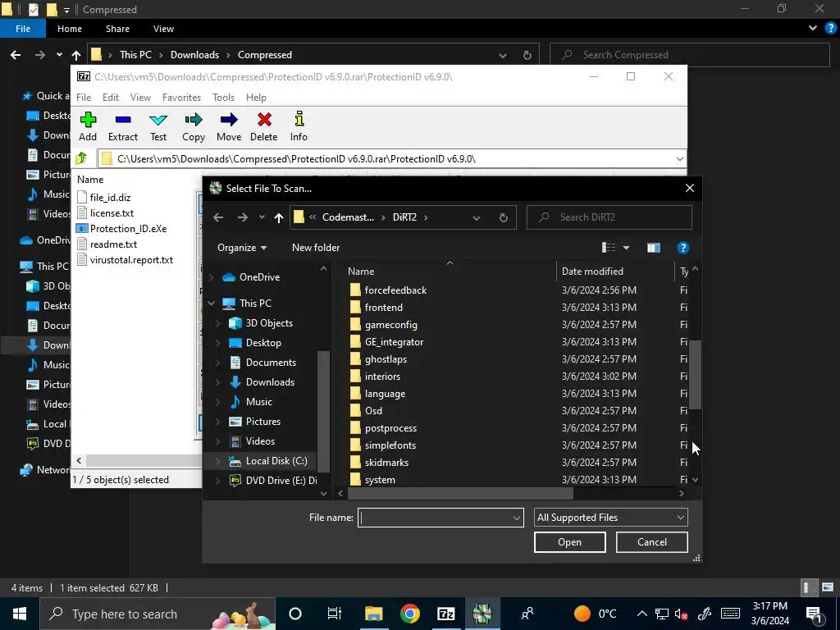Open the 7-Zip File menu

tap(84, 98)
